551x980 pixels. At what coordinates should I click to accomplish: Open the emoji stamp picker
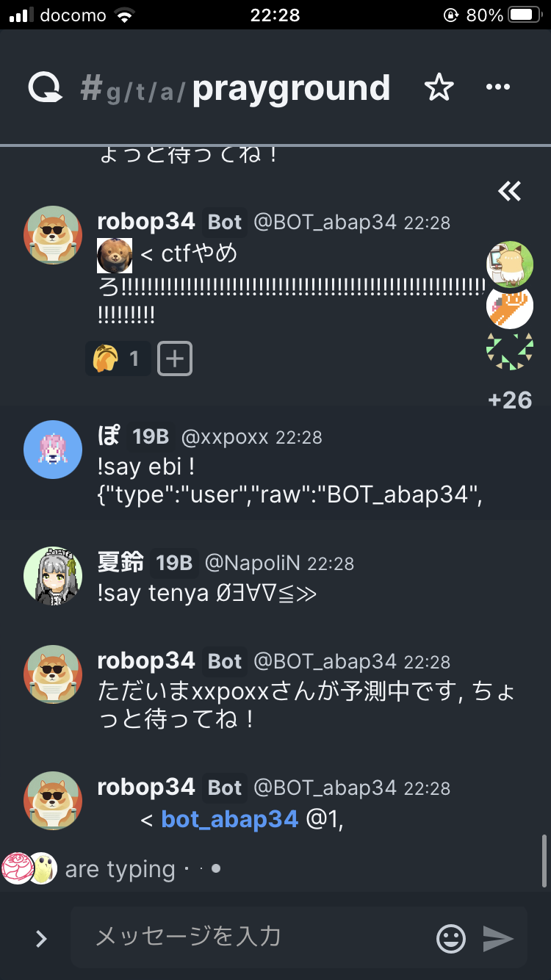click(451, 938)
